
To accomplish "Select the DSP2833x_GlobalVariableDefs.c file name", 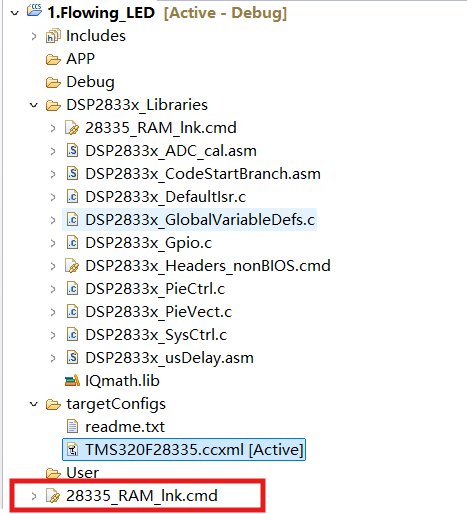I will [200, 220].
